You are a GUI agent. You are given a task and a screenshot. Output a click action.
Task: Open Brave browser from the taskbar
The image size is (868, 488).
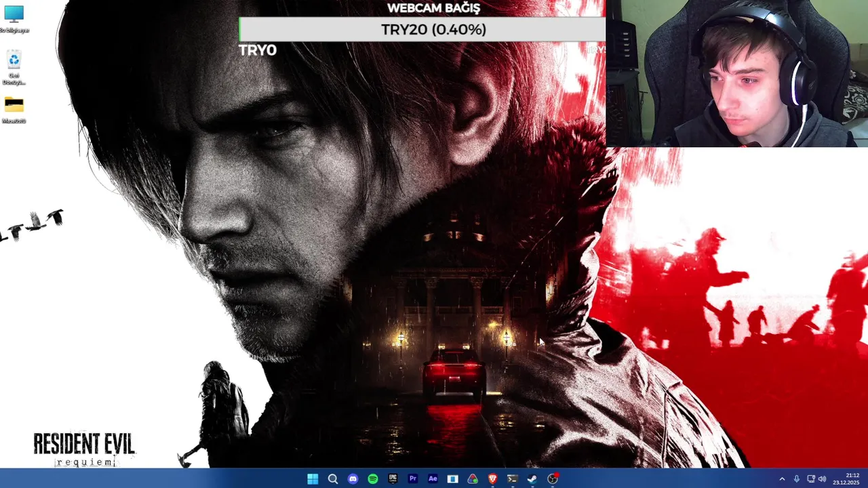click(x=493, y=479)
